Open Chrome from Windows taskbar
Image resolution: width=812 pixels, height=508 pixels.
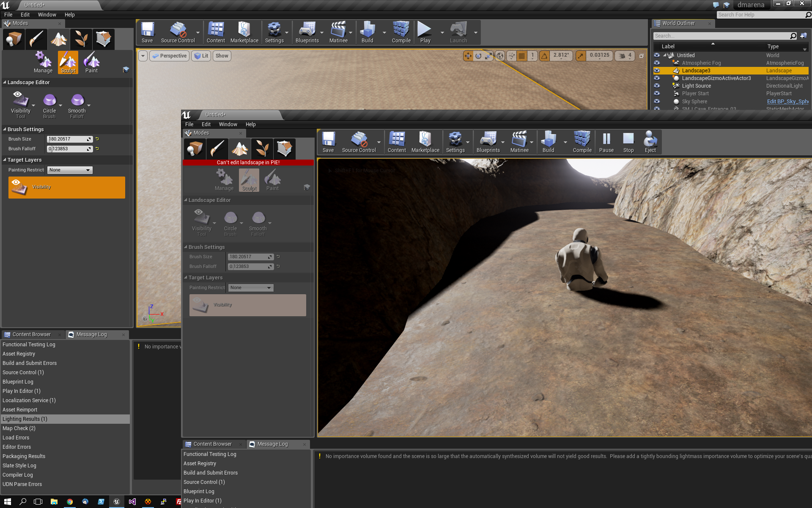tap(70, 501)
